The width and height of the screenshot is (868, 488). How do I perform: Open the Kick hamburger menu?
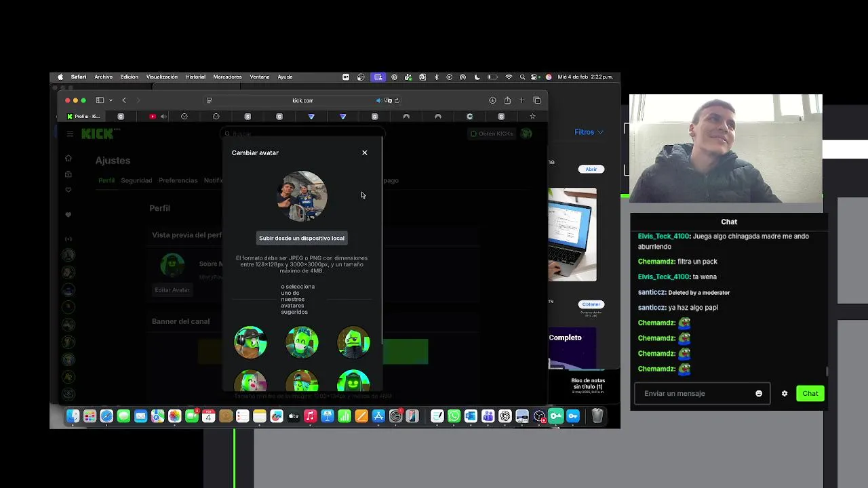point(70,134)
